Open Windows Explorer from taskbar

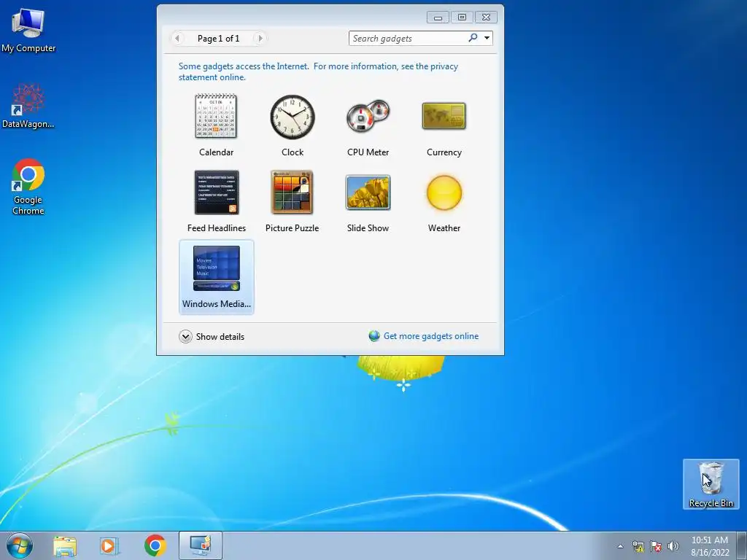click(x=65, y=545)
